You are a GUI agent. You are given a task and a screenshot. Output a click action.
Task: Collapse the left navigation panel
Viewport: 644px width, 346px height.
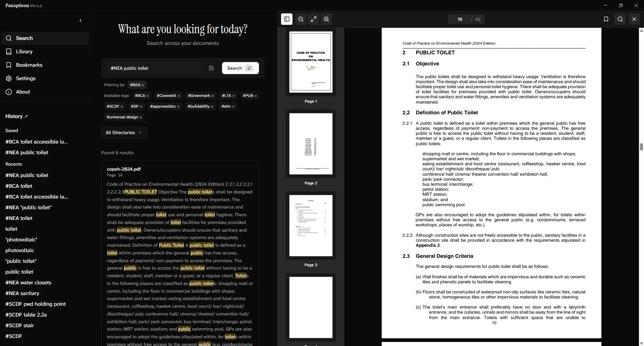coord(80,20)
